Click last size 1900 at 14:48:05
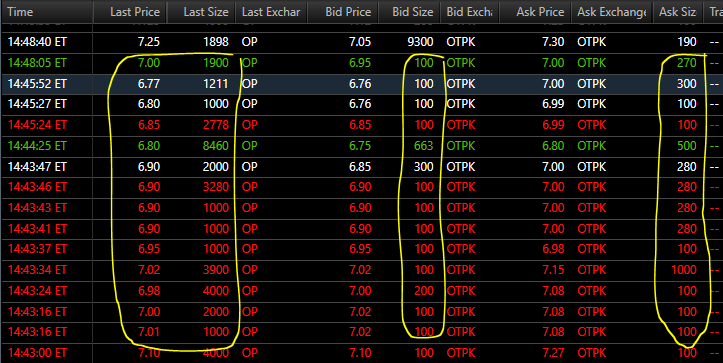This screenshot has height=363, width=723. coord(216,63)
